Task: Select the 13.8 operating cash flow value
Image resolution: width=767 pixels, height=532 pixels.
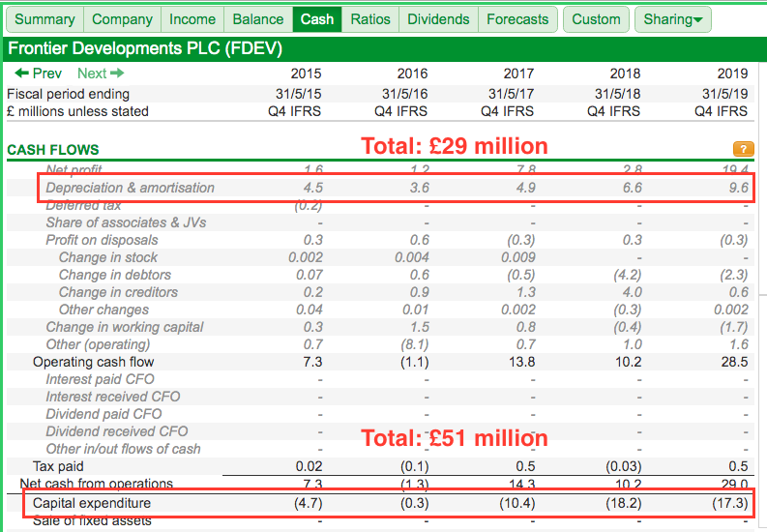Action: click(x=521, y=362)
